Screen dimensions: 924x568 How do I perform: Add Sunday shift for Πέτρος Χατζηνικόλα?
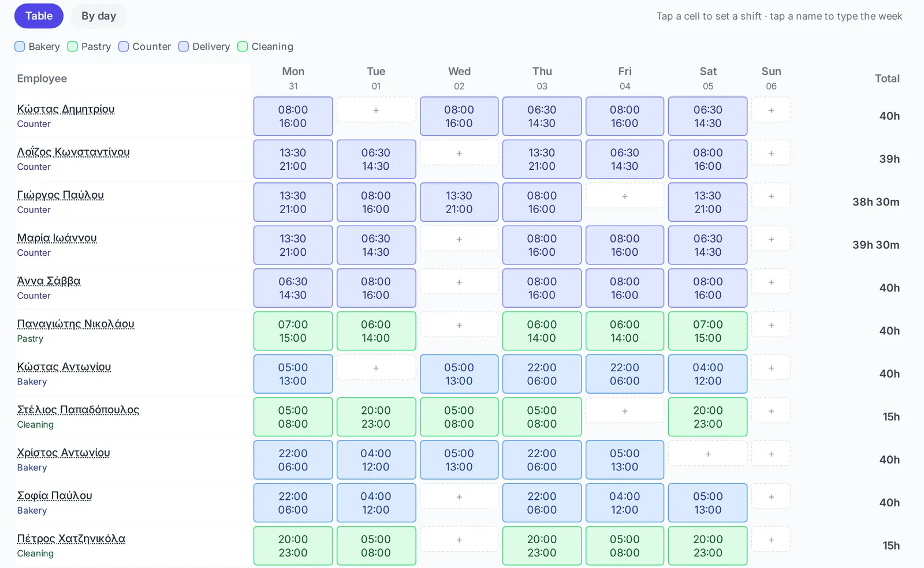pyautogui.click(x=771, y=540)
